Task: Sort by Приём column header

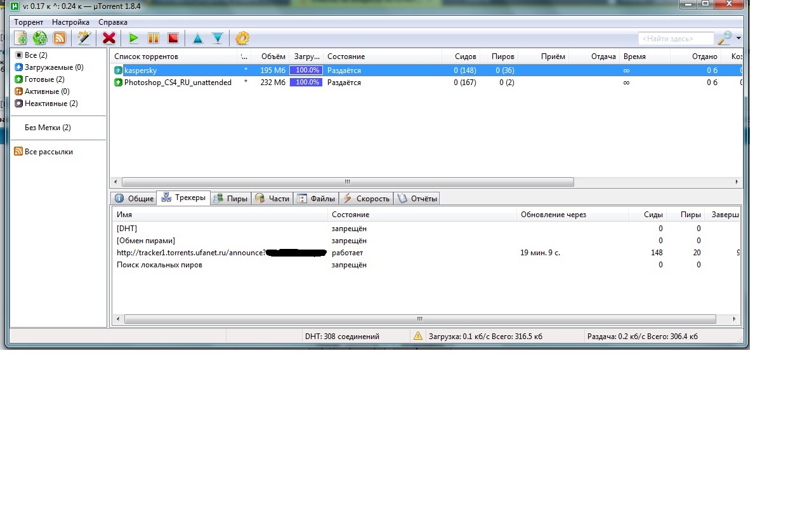Action: (544, 57)
